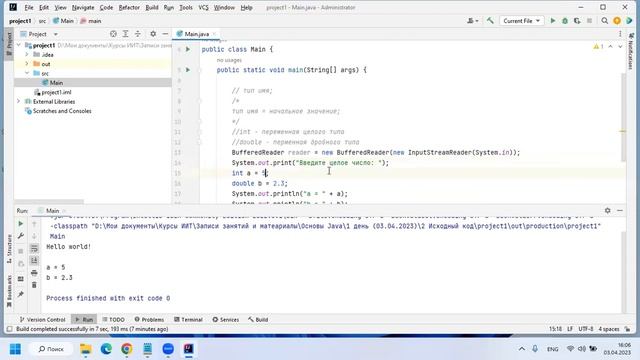Open the Services tool window
Viewport: 640px width, 360px height.
click(x=226, y=319)
